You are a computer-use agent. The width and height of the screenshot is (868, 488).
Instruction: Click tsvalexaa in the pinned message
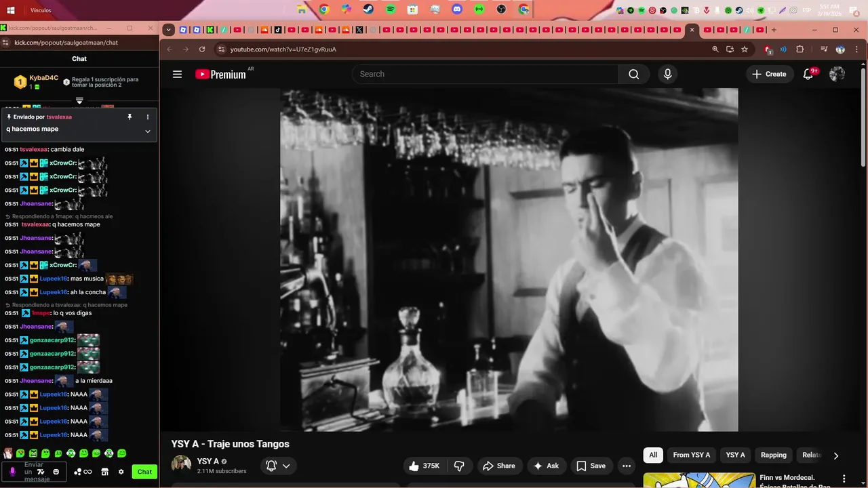pyautogui.click(x=59, y=117)
